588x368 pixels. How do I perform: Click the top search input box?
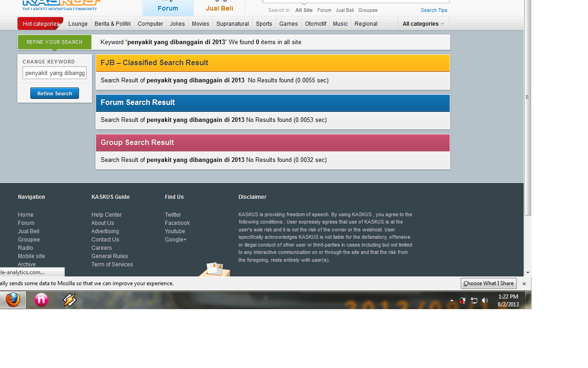coord(356,1)
